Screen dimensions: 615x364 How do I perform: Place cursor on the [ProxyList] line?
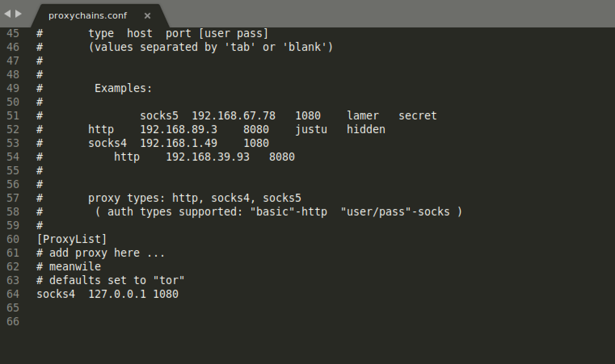click(x=71, y=239)
